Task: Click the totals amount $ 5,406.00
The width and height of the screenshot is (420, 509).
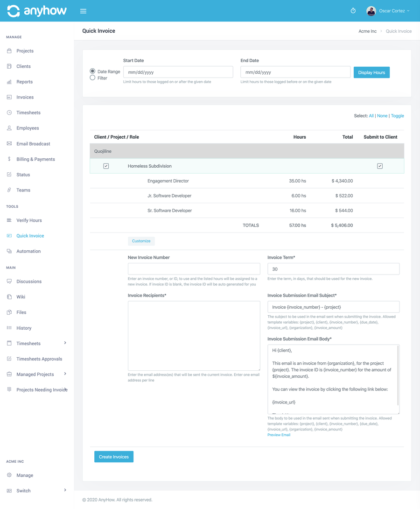Action: point(342,225)
